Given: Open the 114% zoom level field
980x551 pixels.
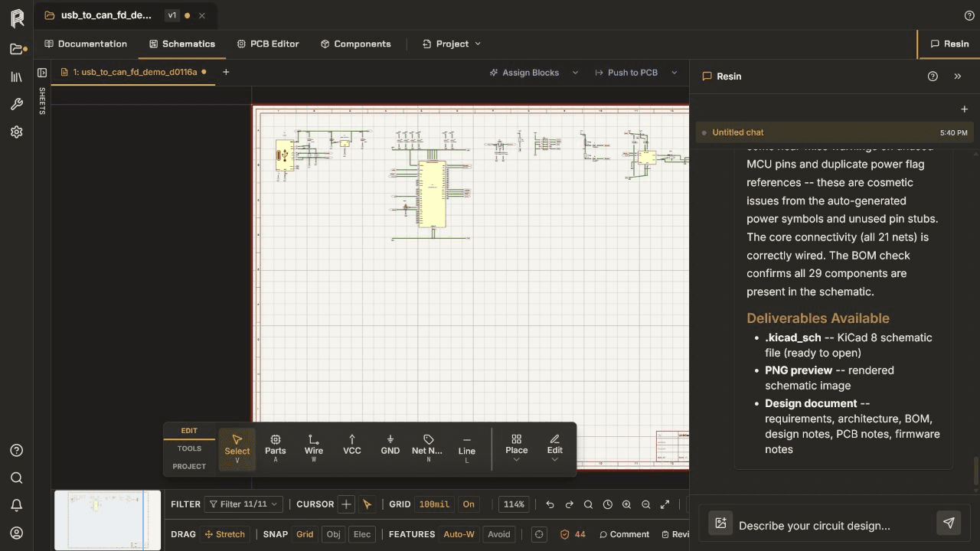Looking at the screenshot, I should [x=514, y=504].
